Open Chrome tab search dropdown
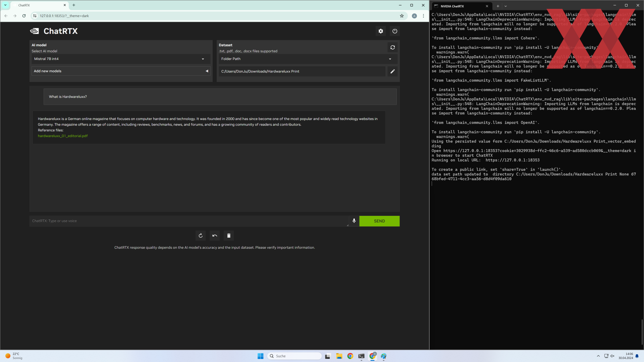 tap(5, 5)
